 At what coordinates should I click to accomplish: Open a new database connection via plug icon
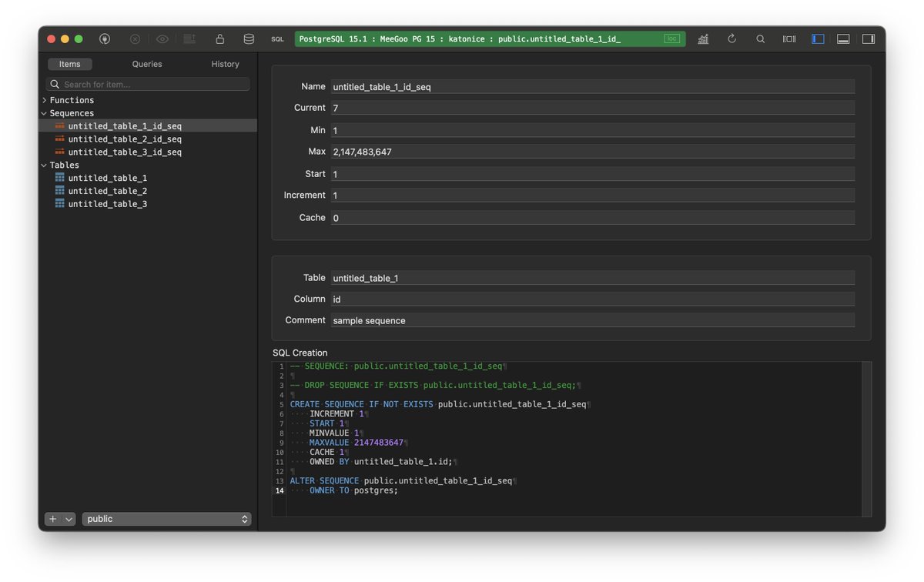pos(105,38)
